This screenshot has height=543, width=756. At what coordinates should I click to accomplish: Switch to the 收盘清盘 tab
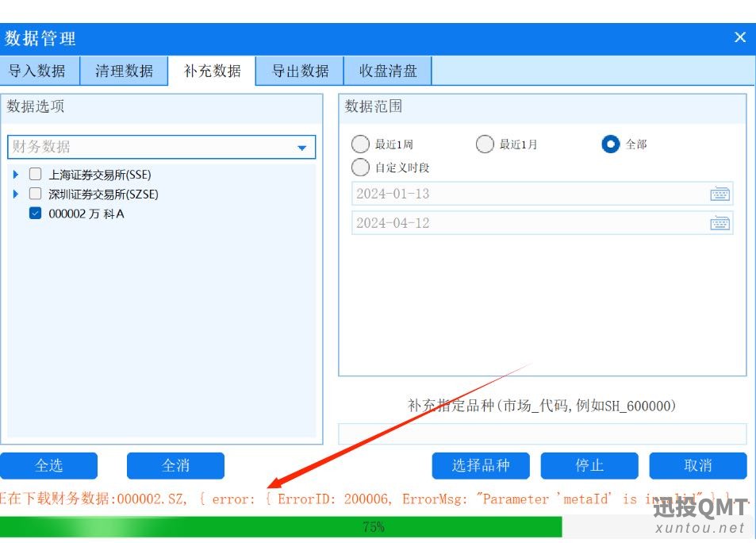[x=388, y=71]
